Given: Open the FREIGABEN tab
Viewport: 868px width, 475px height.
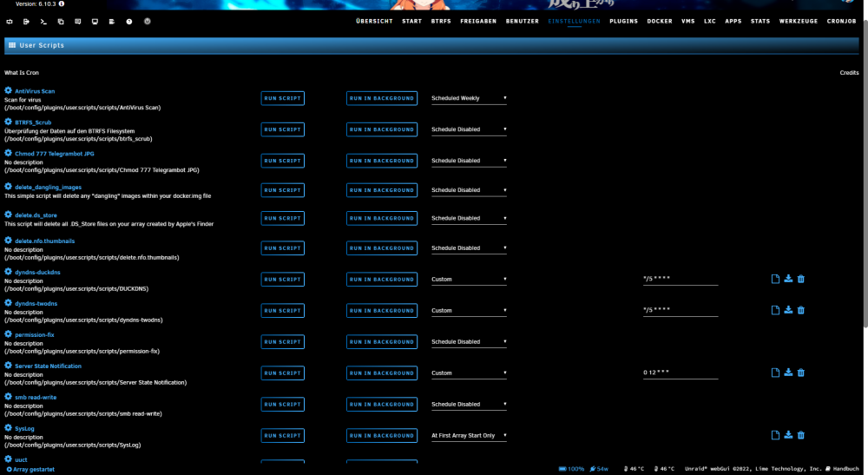Looking at the screenshot, I should [x=478, y=21].
